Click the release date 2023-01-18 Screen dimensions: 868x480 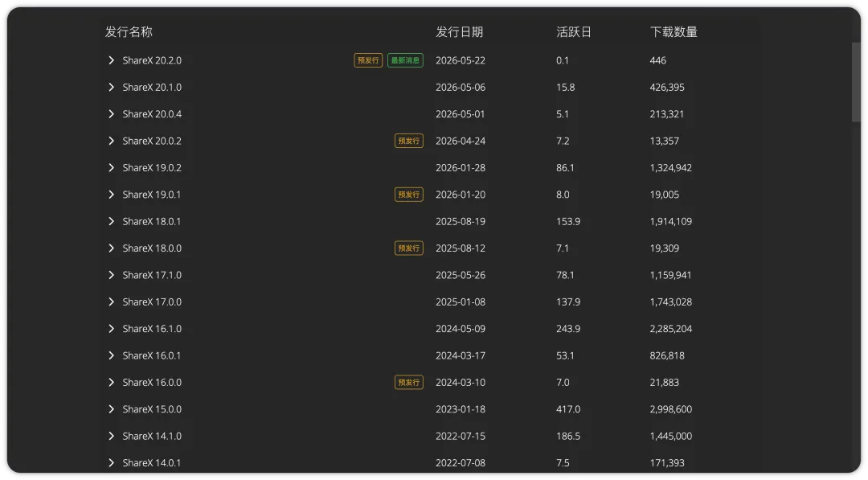point(461,409)
